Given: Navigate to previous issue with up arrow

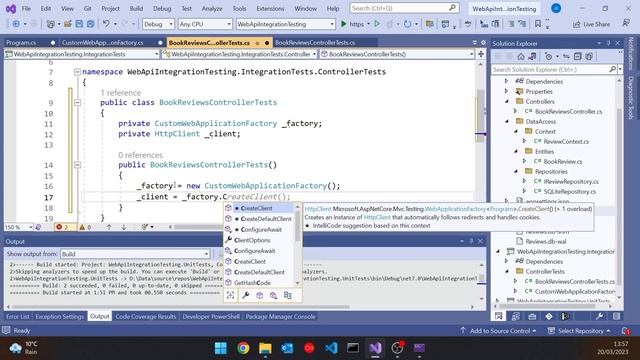Looking at the screenshot, I should click(x=109, y=227).
